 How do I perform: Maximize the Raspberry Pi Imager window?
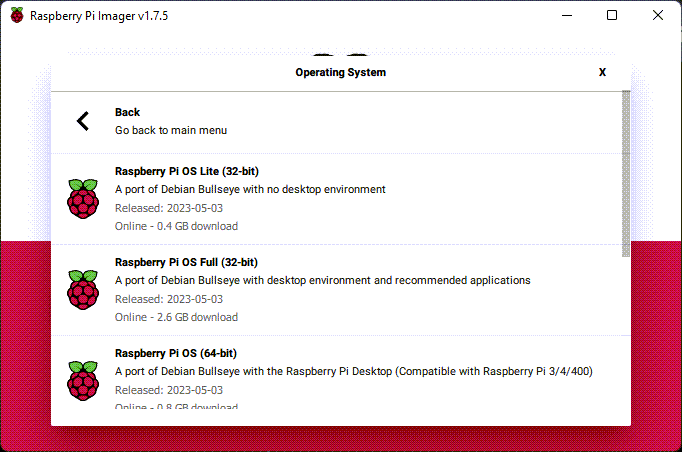pos(612,15)
